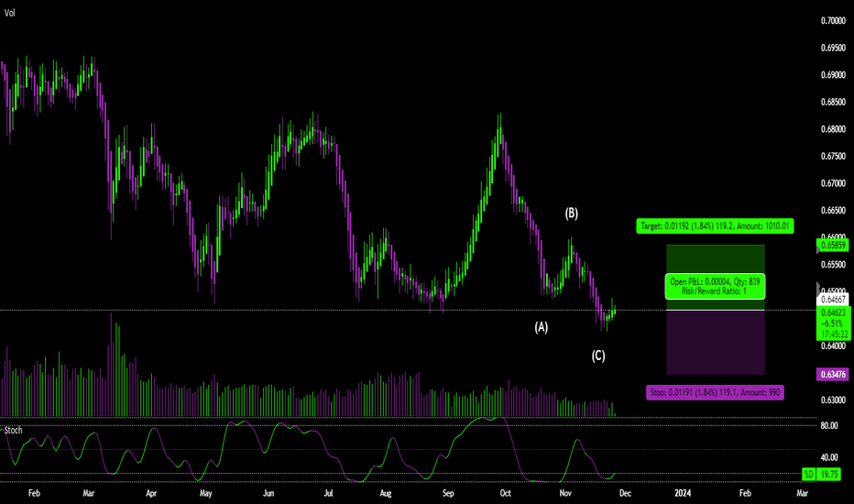Click the purple stop-loss zone of the long position

pos(715,342)
